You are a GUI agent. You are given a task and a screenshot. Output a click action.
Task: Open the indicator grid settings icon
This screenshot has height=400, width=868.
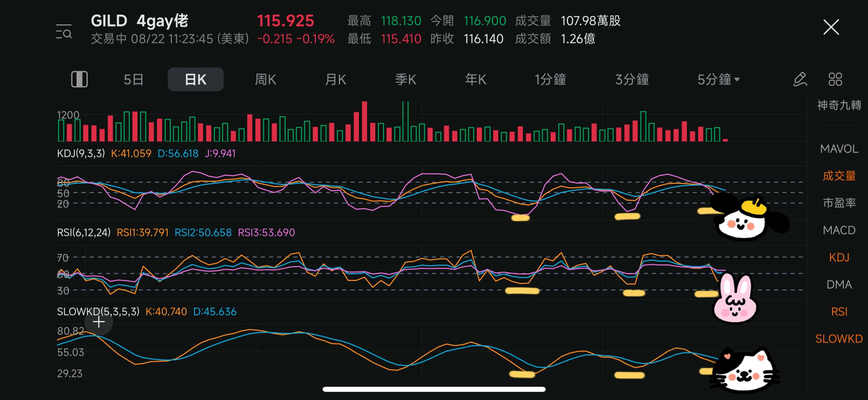835,79
